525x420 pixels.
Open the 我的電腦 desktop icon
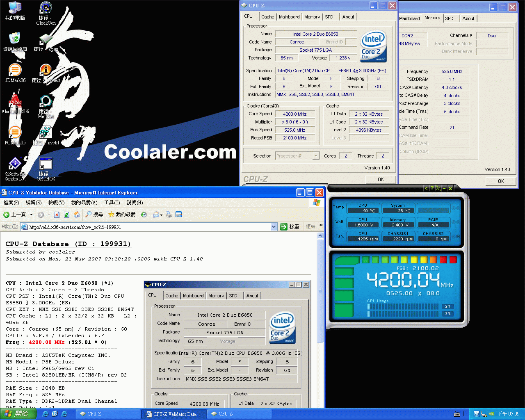[x=15, y=11]
